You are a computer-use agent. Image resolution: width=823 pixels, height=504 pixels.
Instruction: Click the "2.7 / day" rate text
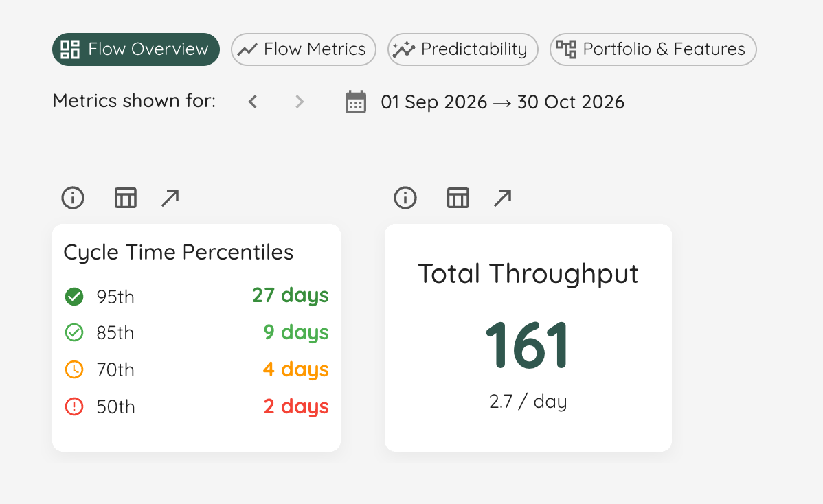pyautogui.click(x=528, y=401)
